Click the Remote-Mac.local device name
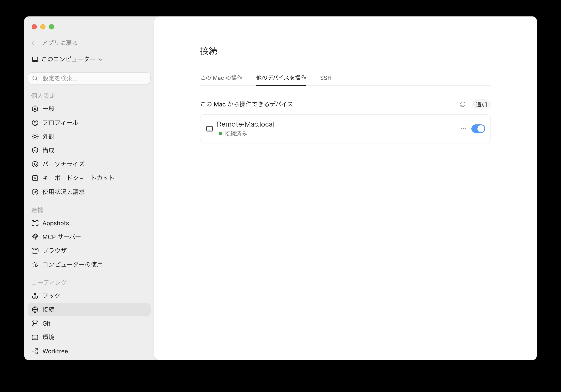Image resolution: width=561 pixels, height=392 pixels. point(245,124)
